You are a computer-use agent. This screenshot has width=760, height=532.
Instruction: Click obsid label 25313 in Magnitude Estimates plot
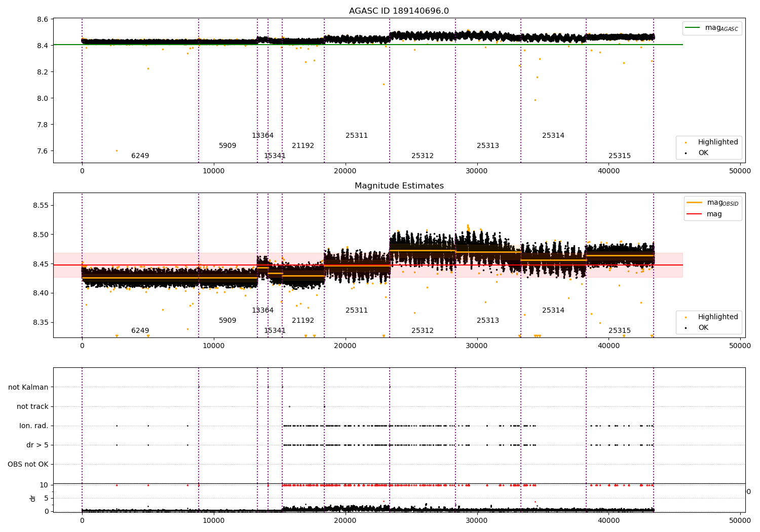click(488, 320)
